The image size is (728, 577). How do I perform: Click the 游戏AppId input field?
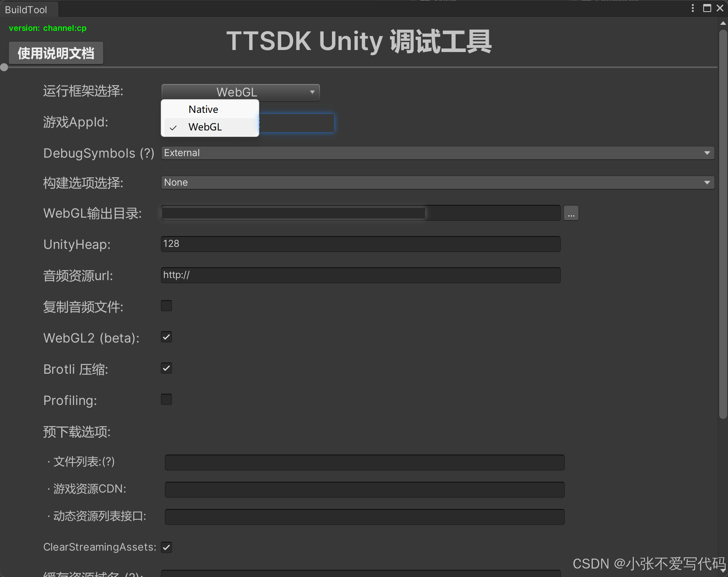click(296, 123)
